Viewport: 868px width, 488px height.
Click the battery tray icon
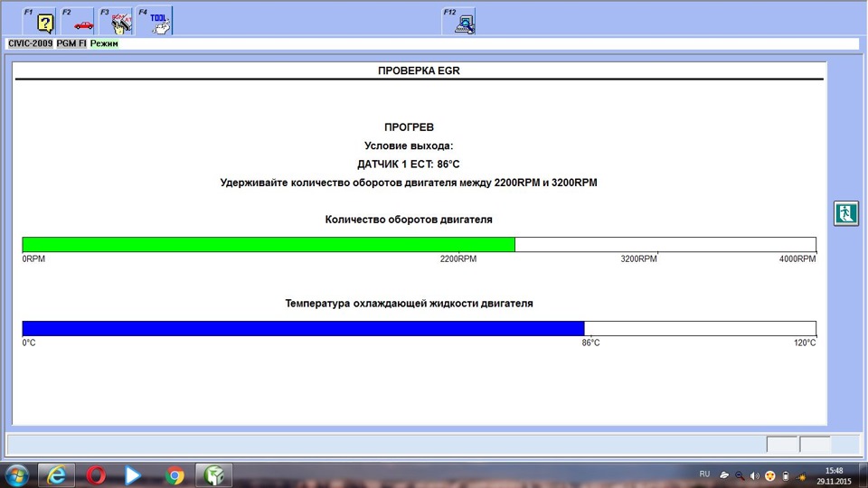[786, 475]
